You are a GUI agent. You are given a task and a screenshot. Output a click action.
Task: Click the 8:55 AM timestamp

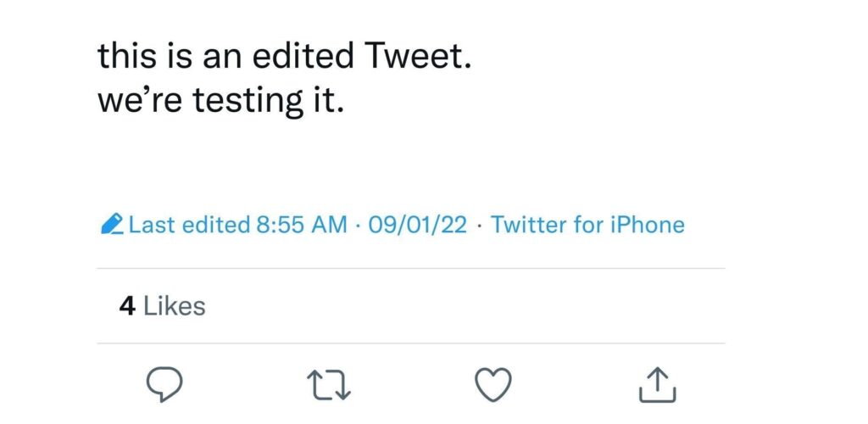[301, 225]
